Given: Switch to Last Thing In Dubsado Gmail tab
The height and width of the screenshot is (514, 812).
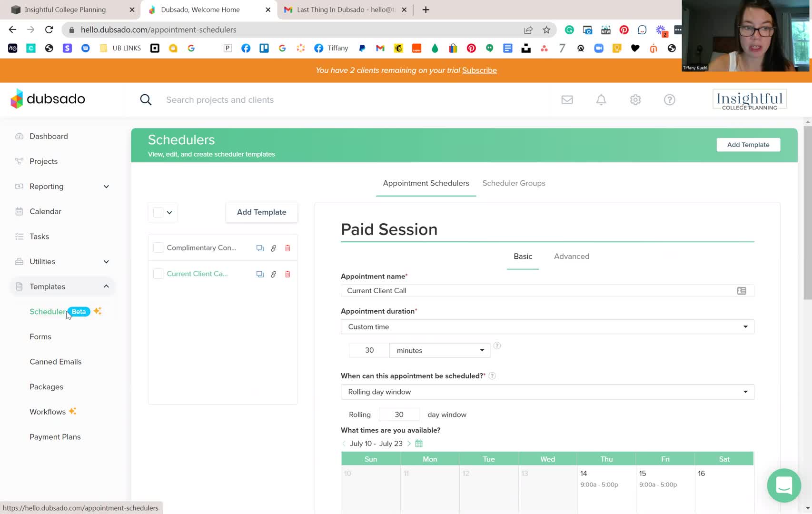Looking at the screenshot, I should [346, 10].
